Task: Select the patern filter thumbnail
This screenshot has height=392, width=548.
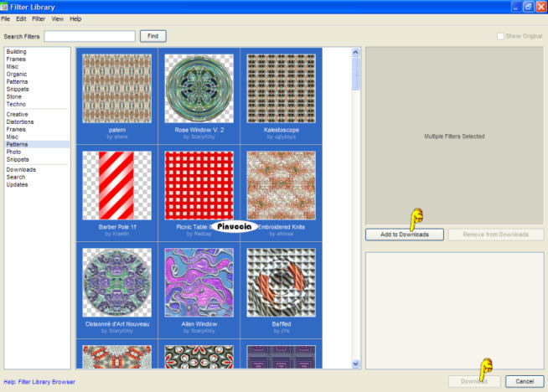Action: [116, 89]
